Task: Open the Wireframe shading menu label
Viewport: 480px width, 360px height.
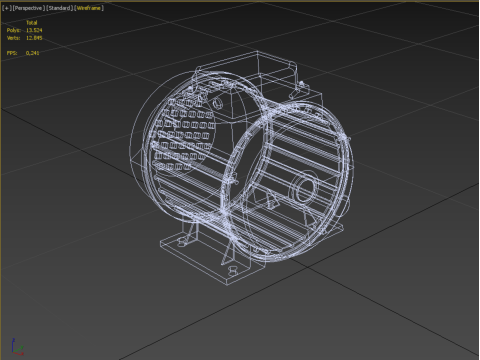Action: (x=89, y=8)
